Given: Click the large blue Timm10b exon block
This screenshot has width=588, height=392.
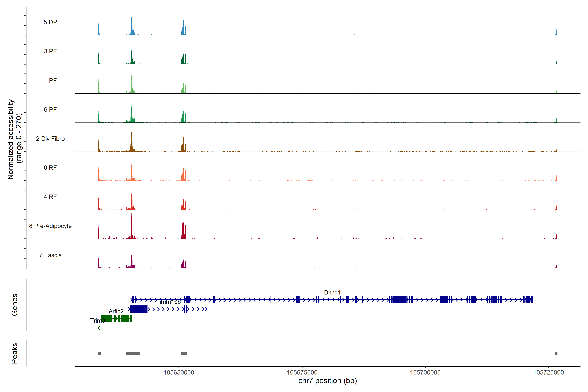Looking at the screenshot, I should [x=139, y=309].
